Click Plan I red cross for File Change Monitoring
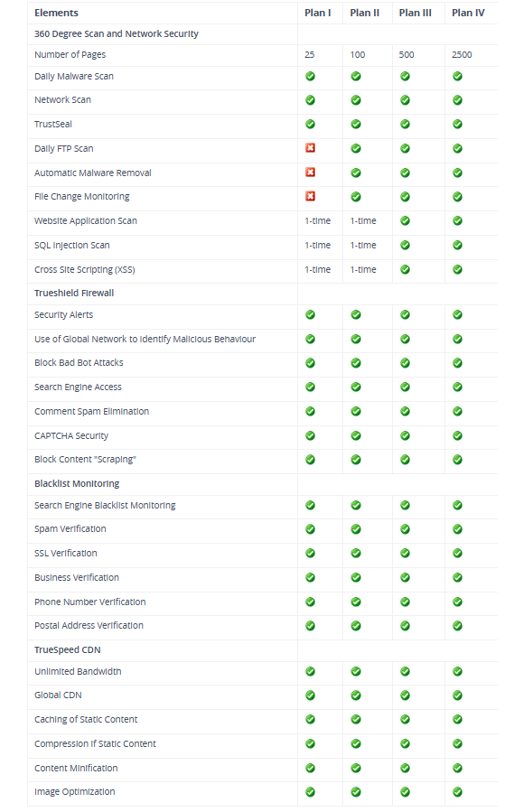Image resolution: width=505 pixels, height=812 pixels. 310,196
